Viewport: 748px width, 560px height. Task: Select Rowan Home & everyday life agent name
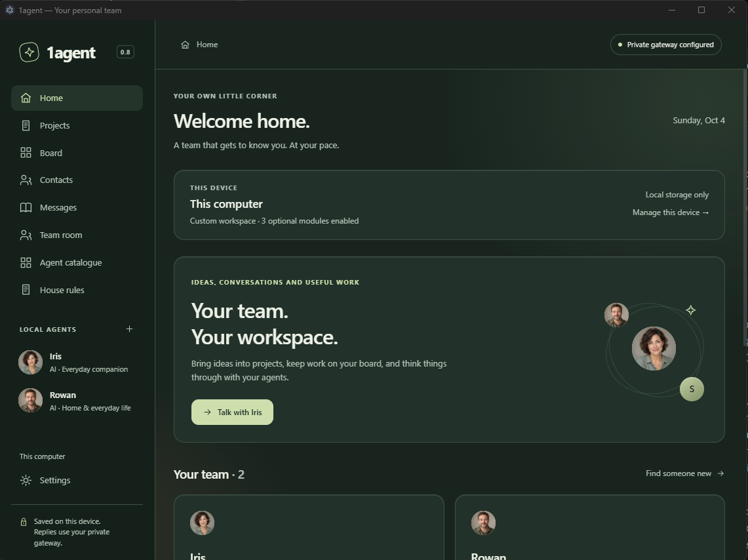pyautogui.click(x=63, y=395)
